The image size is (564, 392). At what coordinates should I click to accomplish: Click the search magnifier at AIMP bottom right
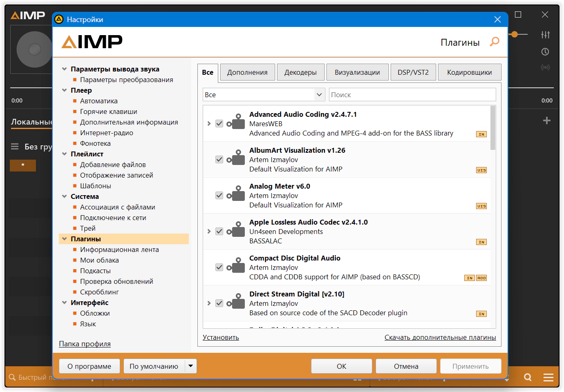point(528,377)
